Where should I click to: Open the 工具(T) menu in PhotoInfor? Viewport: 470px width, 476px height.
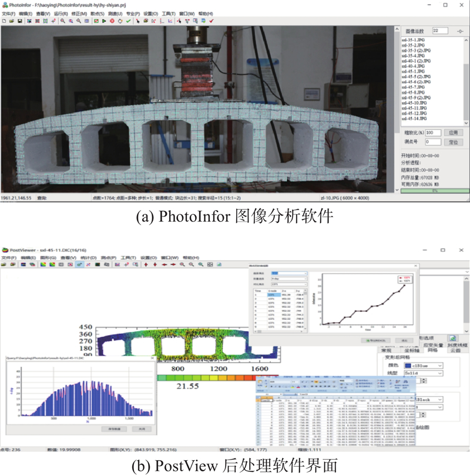coord(168,13)
